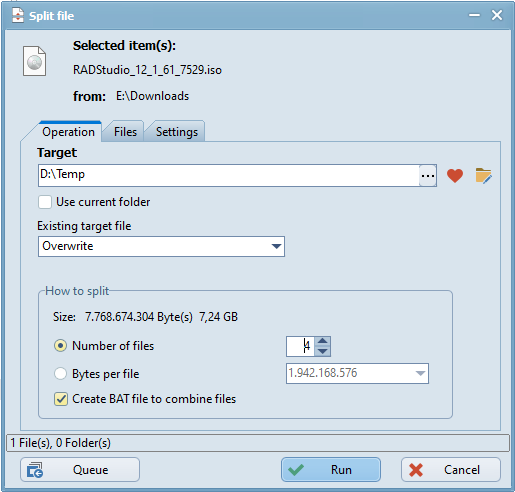Viewport: 515px width, 492px height.
Task: Select the Bytes per file option
Action: (x=60, y=374)
